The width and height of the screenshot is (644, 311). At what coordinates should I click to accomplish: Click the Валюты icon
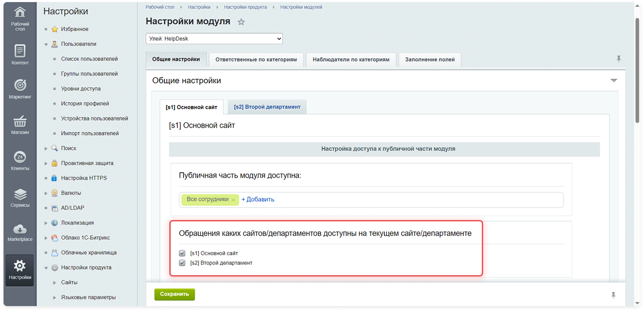(55, 193)
